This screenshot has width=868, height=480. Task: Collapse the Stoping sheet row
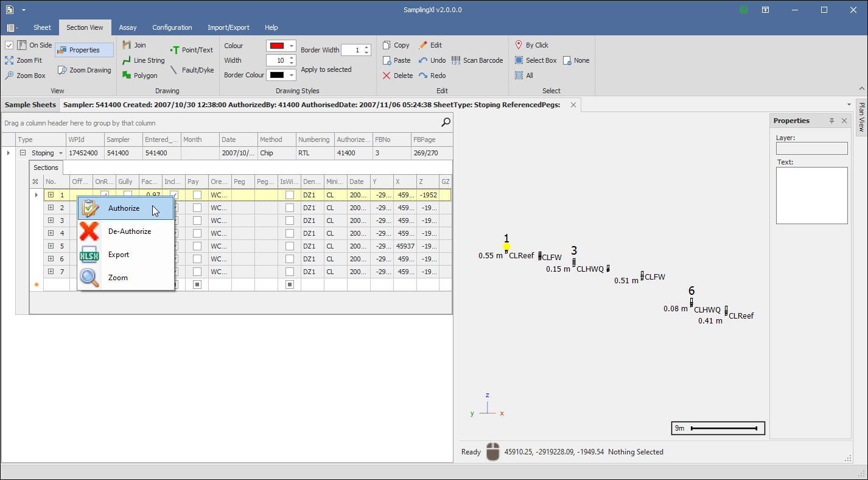[23, 153]
